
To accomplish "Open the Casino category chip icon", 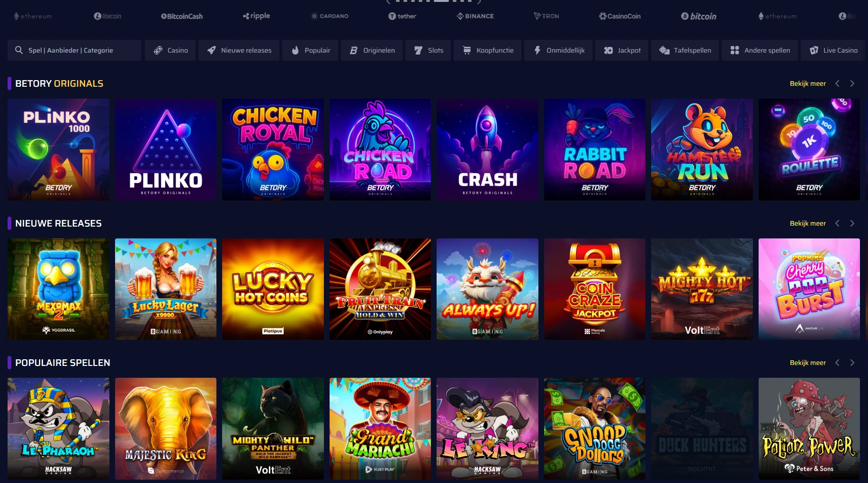I will [158, 50].
